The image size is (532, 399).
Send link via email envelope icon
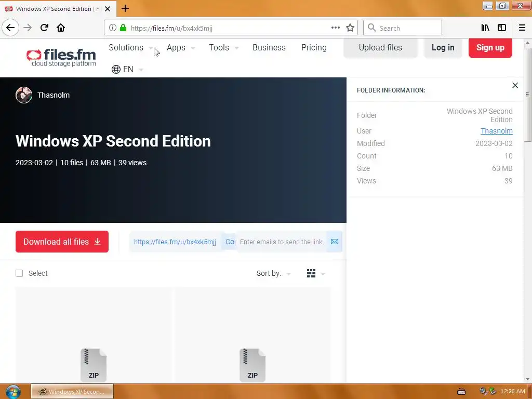[x=335, y=242]
